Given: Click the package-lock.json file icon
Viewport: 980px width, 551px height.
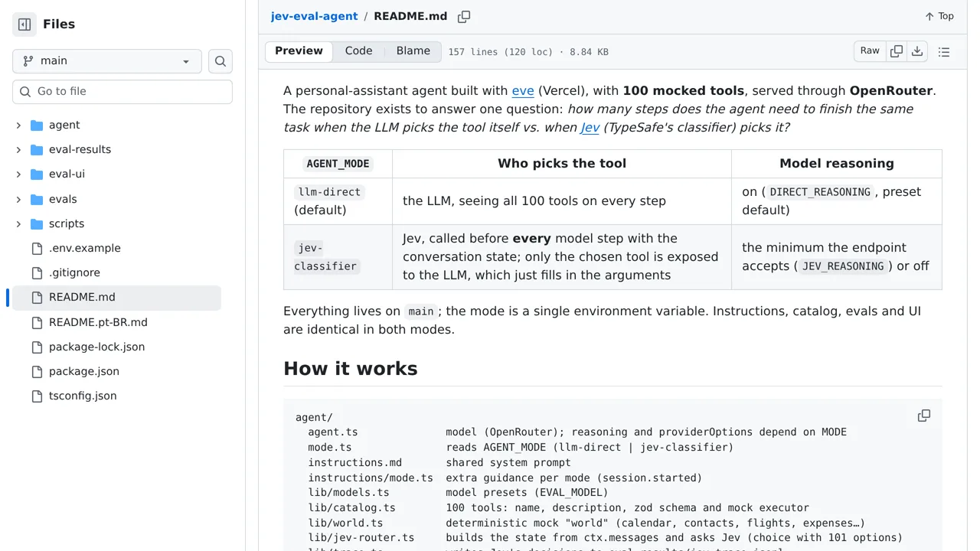Looking at the screenshot, I should [x=37, y=347].
